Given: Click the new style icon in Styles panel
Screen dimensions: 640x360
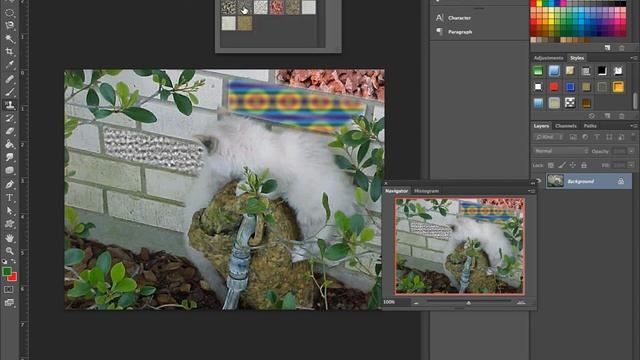Looking at the screenshot, I should 607,116.
